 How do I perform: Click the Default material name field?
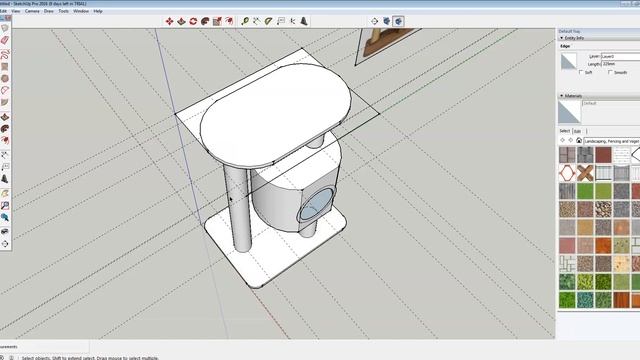(611, 103)
